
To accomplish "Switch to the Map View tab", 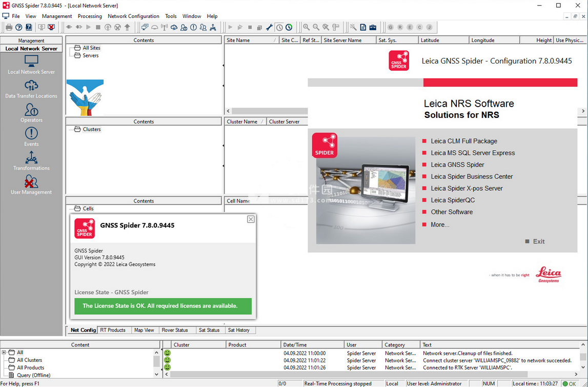I will pyautogui.click(x=145, y=330).
